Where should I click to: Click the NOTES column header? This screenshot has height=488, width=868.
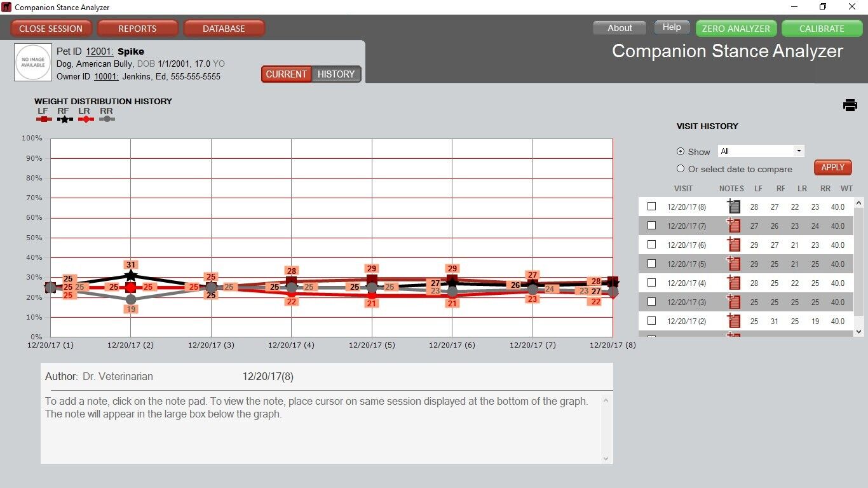click(731, 189)
